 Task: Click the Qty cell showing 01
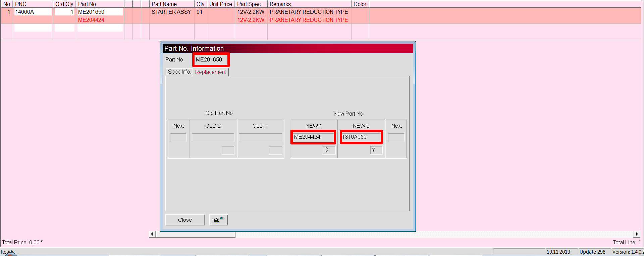pos(200,12)
